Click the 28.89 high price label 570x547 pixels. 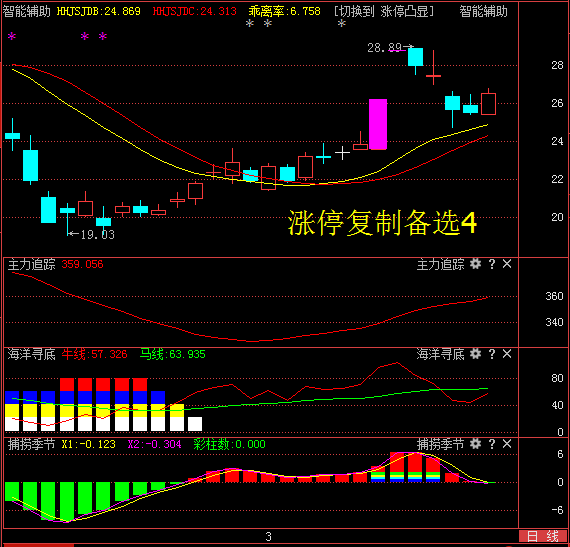(384, 48)
